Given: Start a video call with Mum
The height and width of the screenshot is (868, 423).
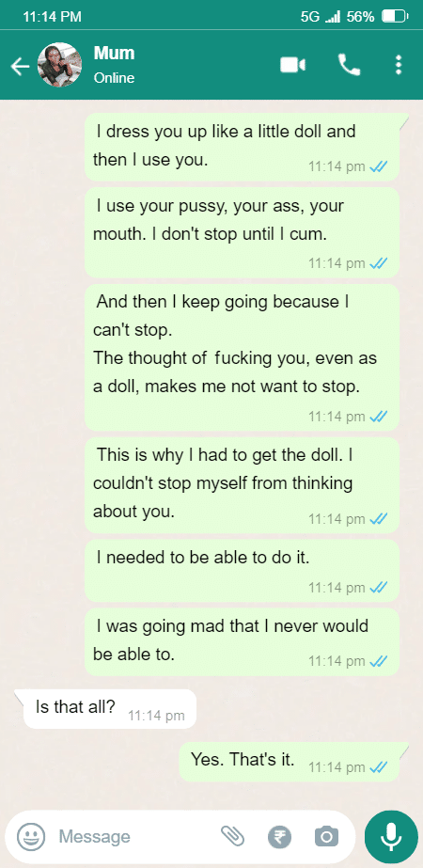Looking at the screenshot, I should click(293, 66).
